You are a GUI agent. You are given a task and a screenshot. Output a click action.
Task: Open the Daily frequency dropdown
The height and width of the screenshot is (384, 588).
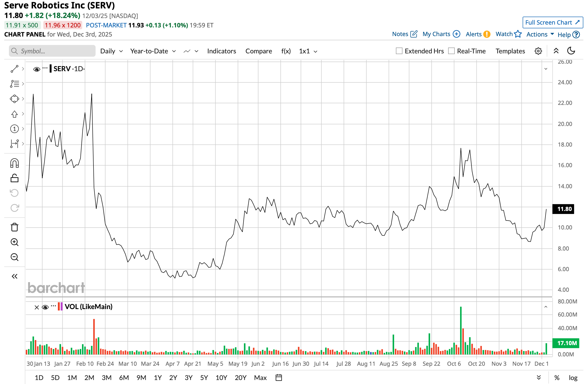(111, 51)
